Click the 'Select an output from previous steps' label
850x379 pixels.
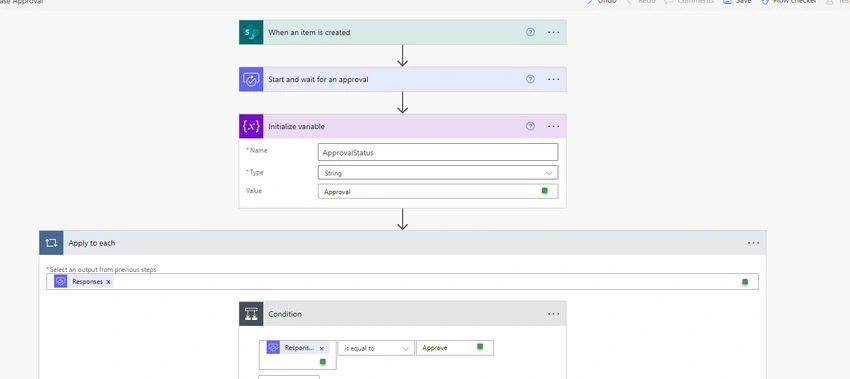point(103,269)
